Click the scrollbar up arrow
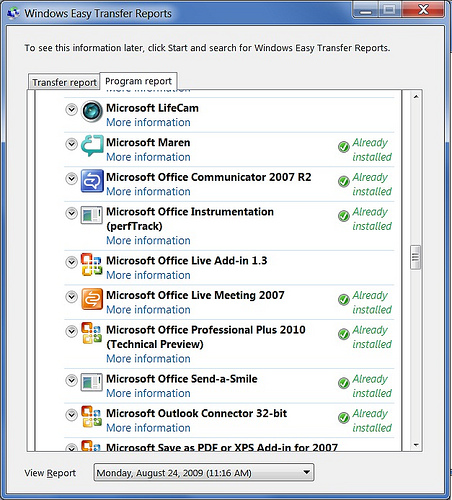This screenshot has height=500, width=452. pyautogui.click(x=416, y=97)
